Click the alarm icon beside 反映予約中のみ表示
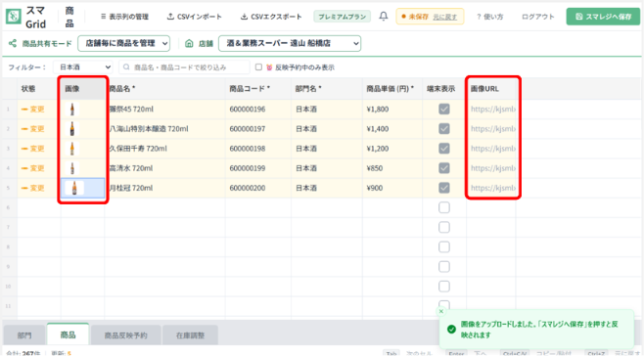The width and height of the screenshot is (644, 356). tap(269, 67)
